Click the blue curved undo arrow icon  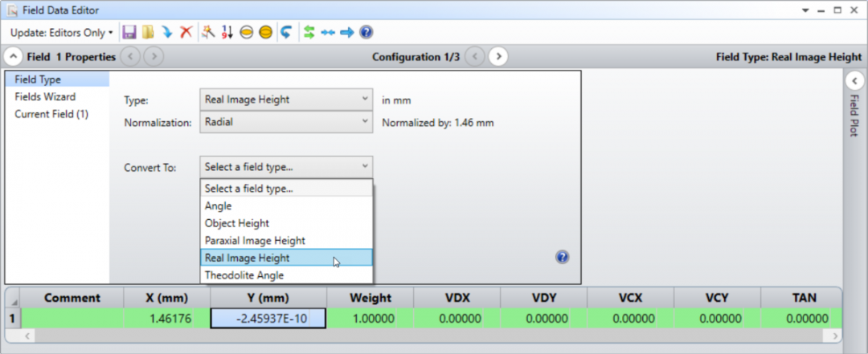pyautogui.click(x=285, y=33)
